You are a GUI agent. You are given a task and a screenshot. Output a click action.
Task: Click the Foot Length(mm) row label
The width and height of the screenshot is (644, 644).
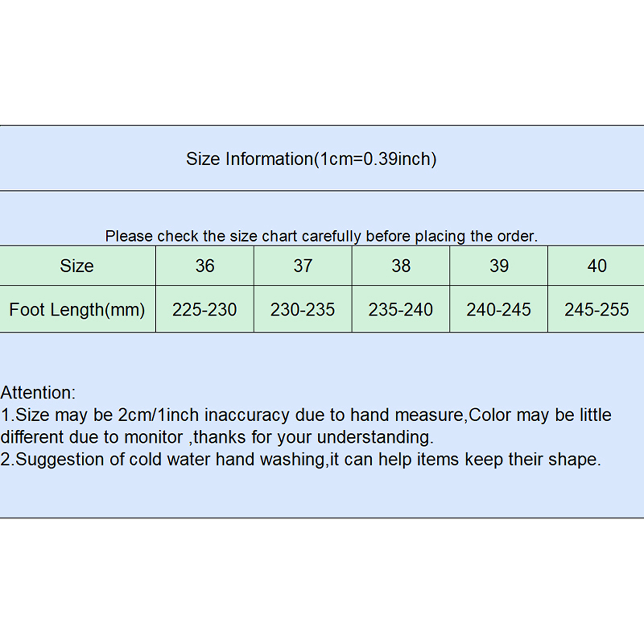click(77, 310)
